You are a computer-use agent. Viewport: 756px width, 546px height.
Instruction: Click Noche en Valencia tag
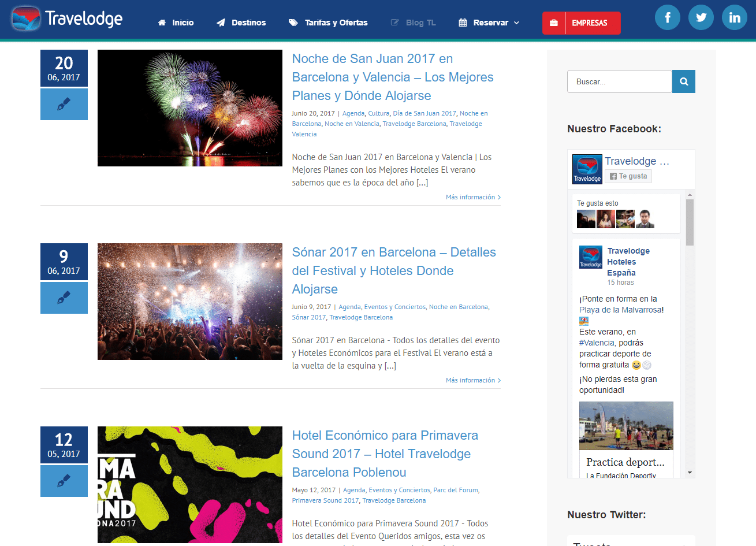pos(352,124)
